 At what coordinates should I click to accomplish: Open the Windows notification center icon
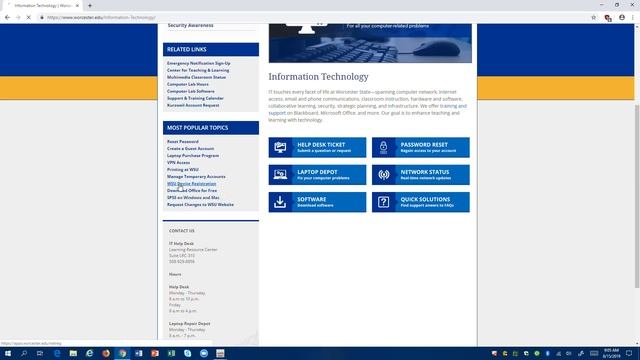[629, 353]
